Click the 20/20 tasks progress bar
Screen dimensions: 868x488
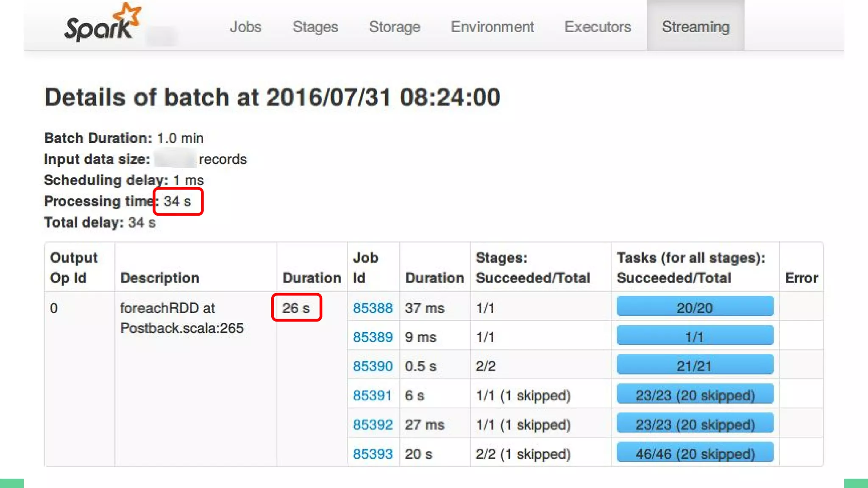(695, 307)
